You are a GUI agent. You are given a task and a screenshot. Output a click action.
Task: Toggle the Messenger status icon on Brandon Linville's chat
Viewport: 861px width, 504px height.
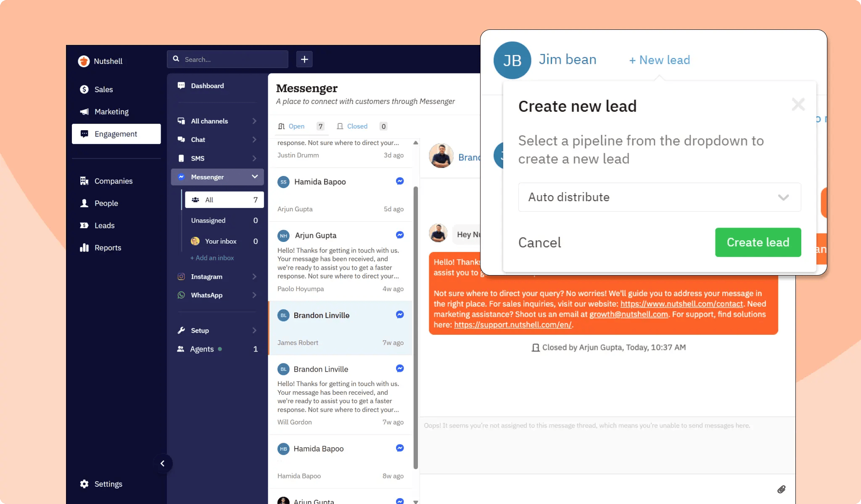click(x=399, y=315)
